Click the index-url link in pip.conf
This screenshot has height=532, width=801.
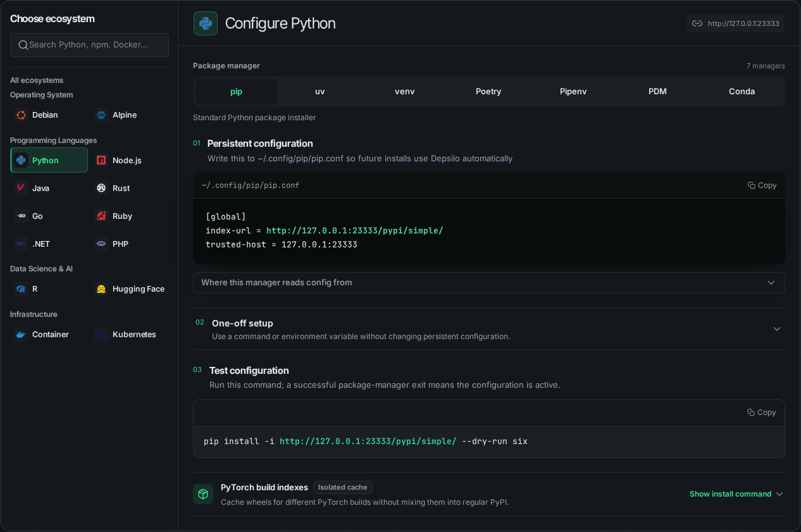click(355, 231)
